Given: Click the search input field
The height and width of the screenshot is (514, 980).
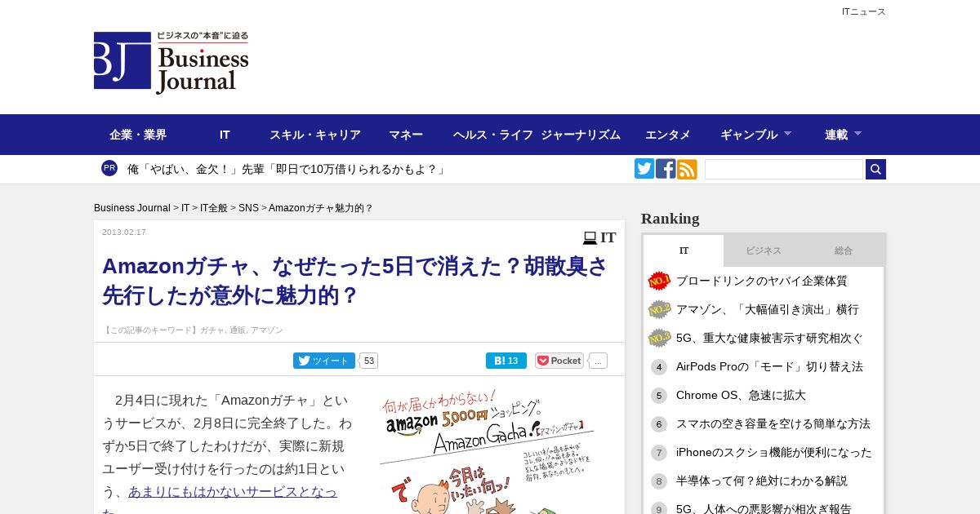Looking at the screenshot, I should pos(784,169).
